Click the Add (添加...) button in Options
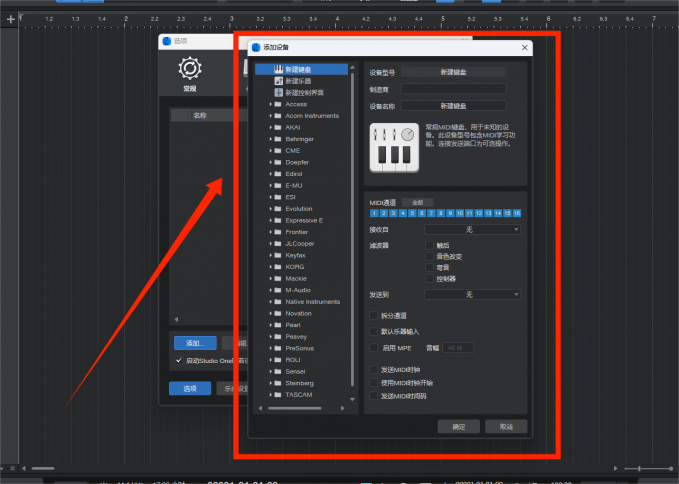 (195, 343)
